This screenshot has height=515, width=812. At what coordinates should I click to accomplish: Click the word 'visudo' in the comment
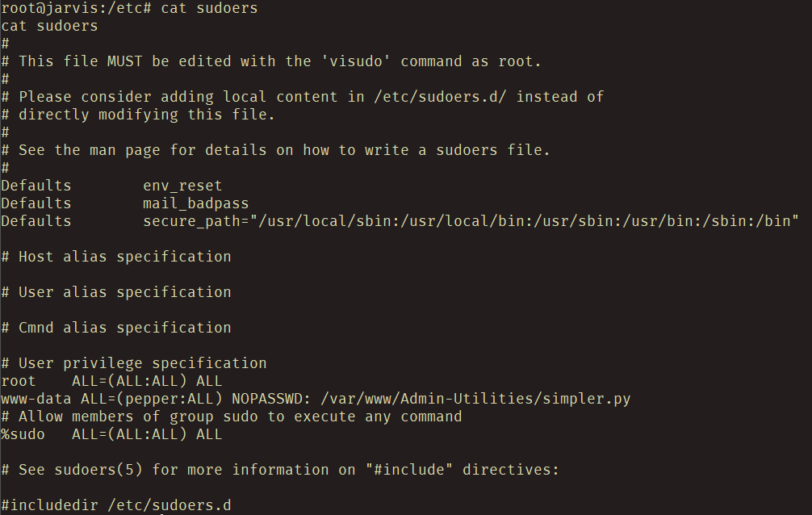355,61
